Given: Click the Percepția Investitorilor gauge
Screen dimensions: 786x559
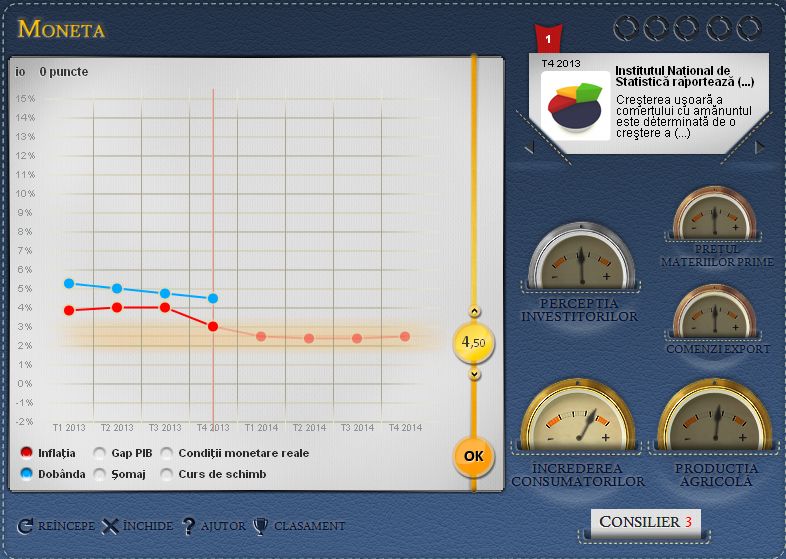Looking at the screenshot, I should (x=581, y=257).
